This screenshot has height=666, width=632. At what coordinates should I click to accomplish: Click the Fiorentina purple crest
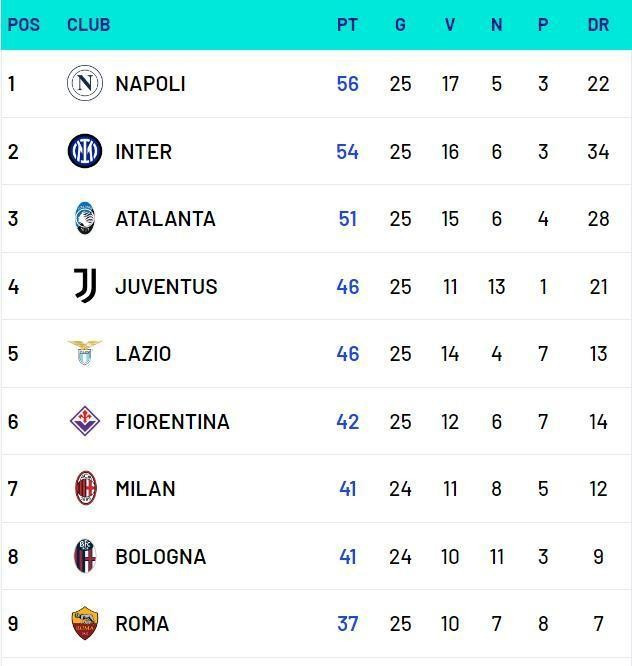click(85, 421)
